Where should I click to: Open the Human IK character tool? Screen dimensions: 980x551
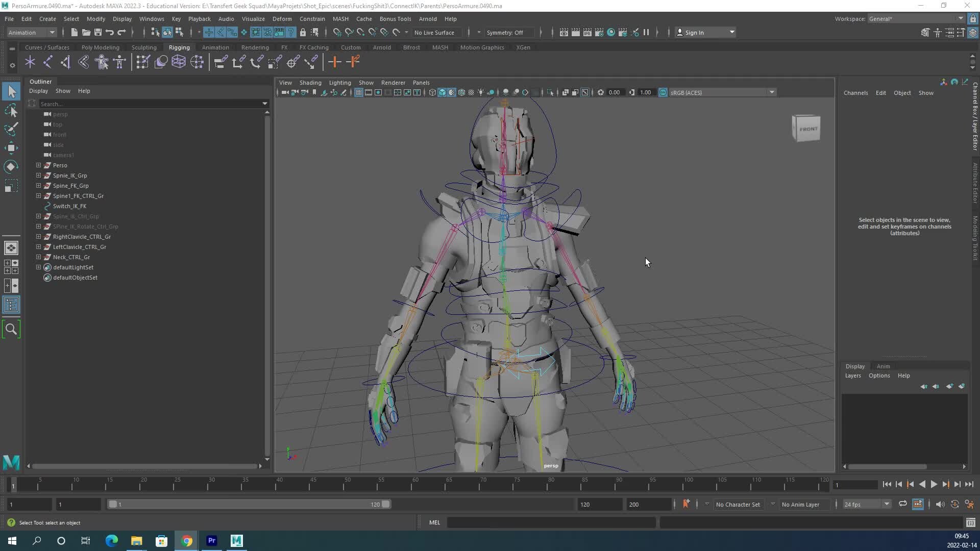coord(102,62)
